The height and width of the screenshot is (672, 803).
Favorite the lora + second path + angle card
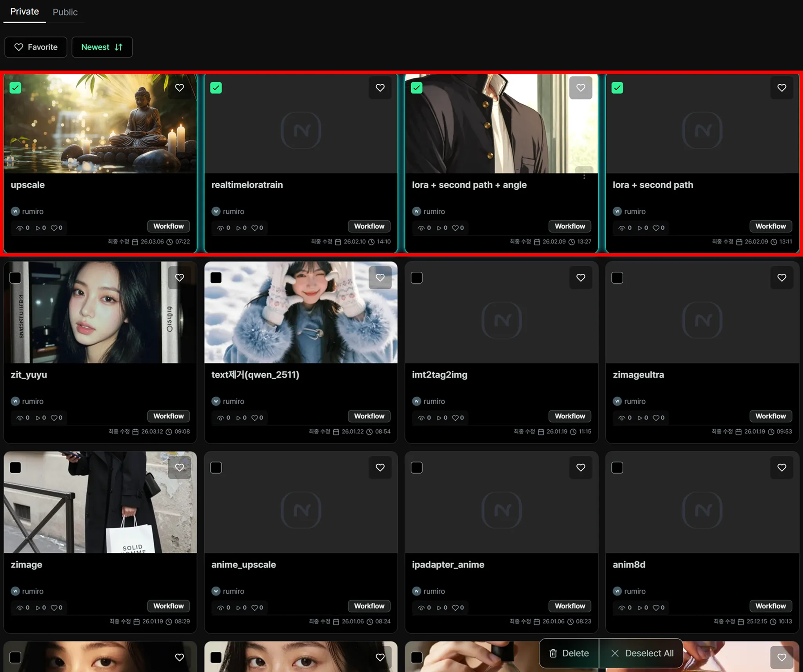(581, 88)
